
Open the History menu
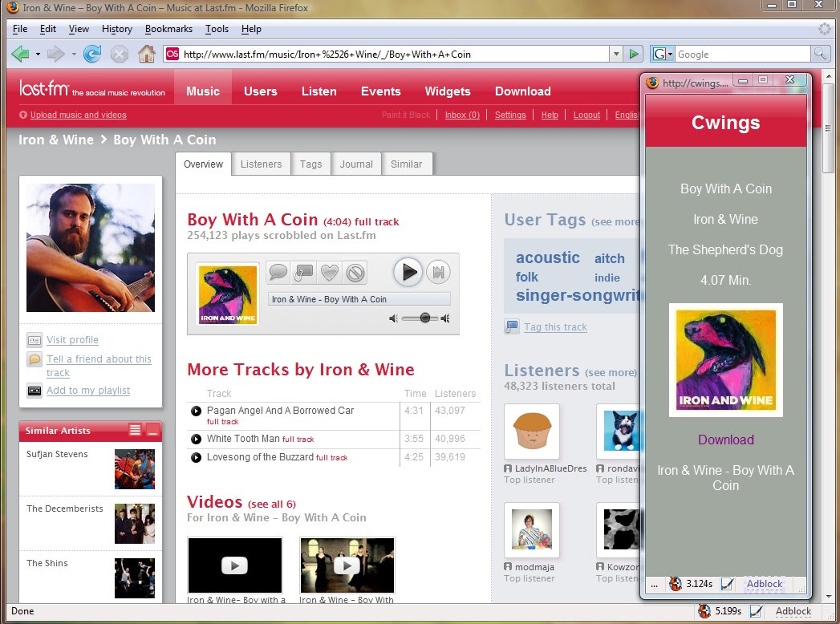[x=117, y=29]
